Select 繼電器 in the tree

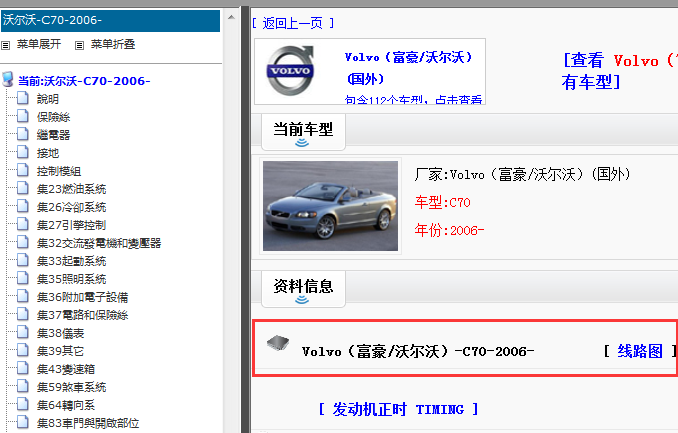[53, 135]
